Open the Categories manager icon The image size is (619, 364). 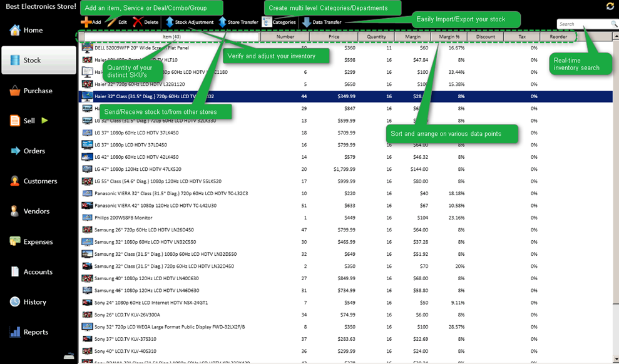point(267,22)
